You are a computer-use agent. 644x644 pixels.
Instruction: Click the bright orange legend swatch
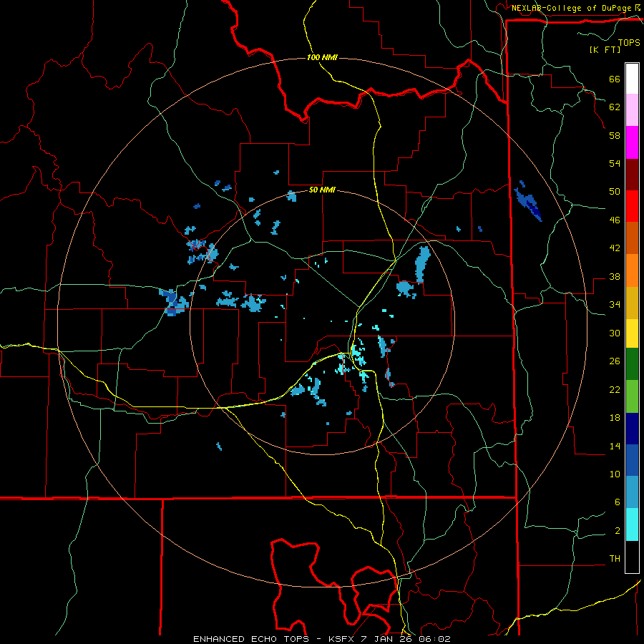pos(632,270)
